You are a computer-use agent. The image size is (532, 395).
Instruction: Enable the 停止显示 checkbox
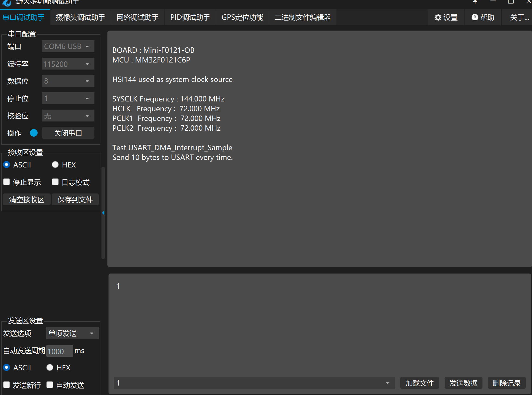7,182
